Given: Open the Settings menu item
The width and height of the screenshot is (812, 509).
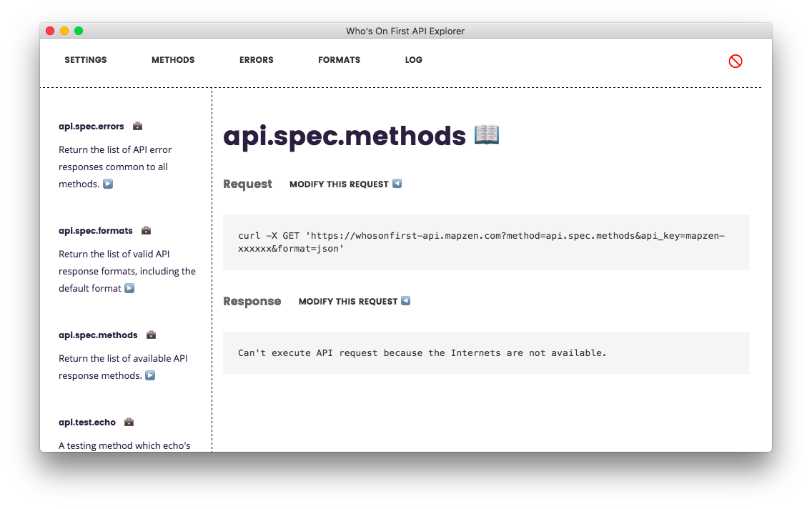Looking at the screenshot, I should tap(86, 60).
